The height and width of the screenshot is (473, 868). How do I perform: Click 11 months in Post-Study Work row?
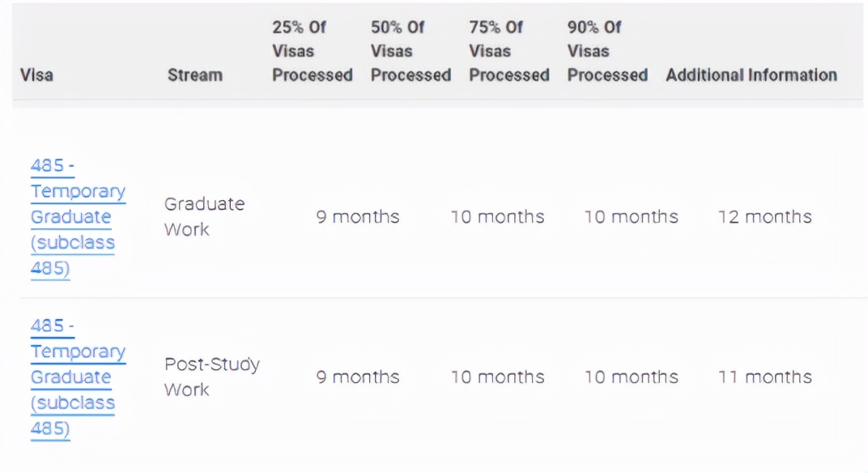pyautogui.click(x=764, y=377)
